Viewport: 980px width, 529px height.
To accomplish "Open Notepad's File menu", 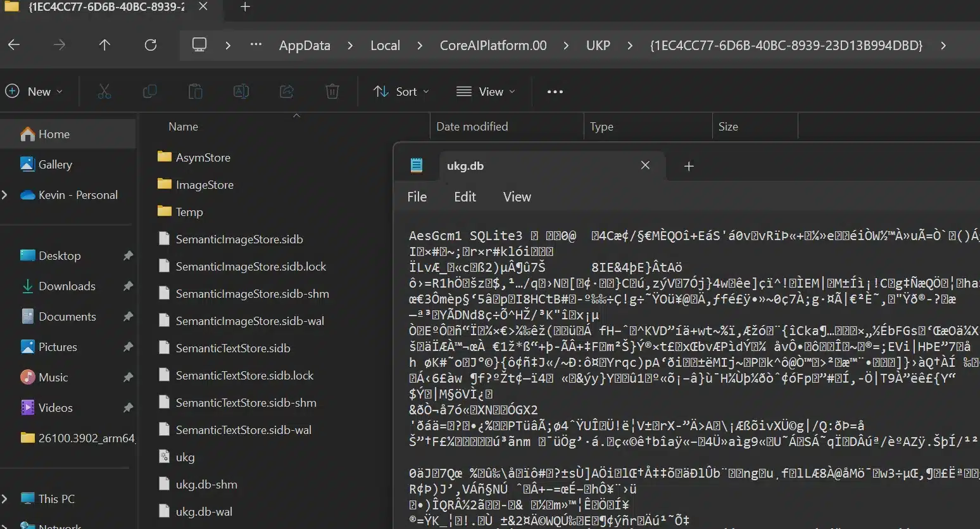I will click(x=417, y=196).
